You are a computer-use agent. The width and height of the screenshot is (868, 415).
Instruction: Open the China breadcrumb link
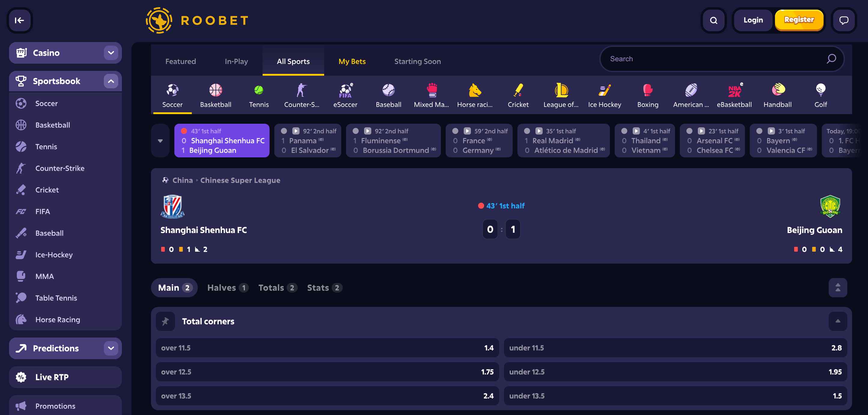point(182,180)
